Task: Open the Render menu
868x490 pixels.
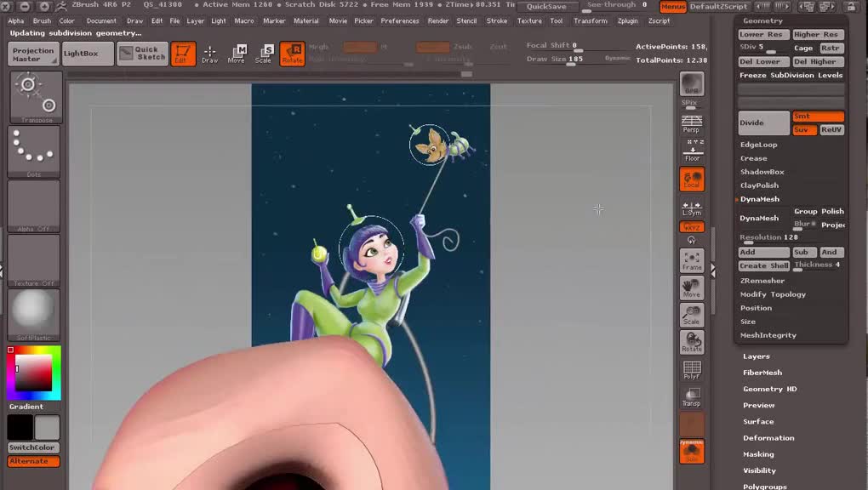Action: click(438, 21)
